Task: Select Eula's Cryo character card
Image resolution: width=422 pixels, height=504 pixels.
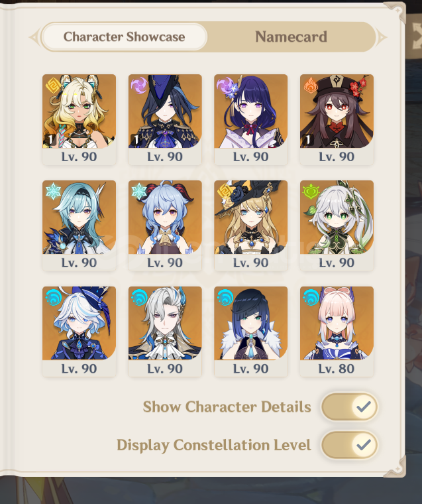Action: tap(79, 225)
